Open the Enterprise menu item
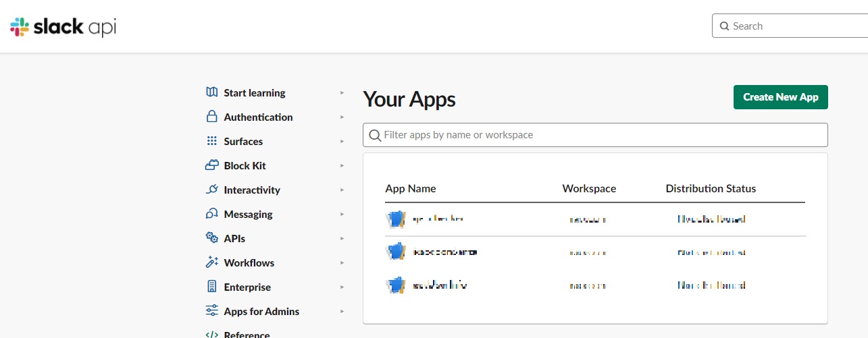The image size is (868, 338). [x=247, y=287]
